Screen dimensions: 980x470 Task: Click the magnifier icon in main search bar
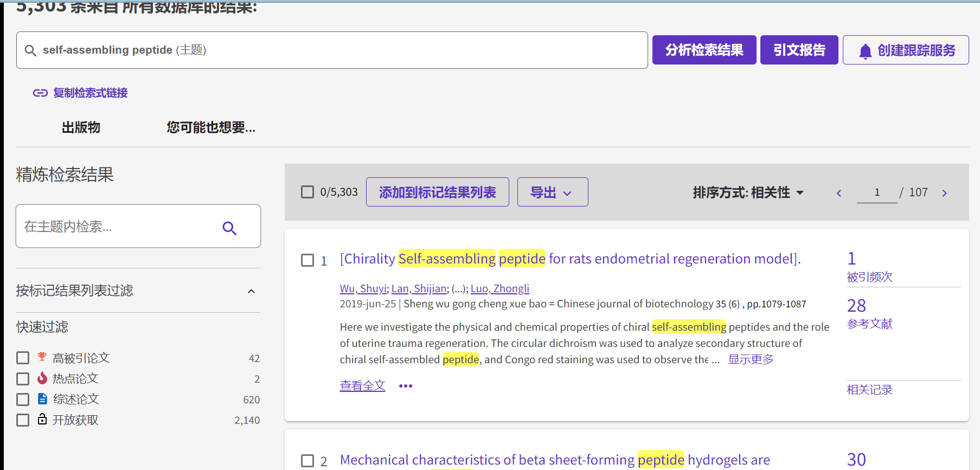coord(31,50)
